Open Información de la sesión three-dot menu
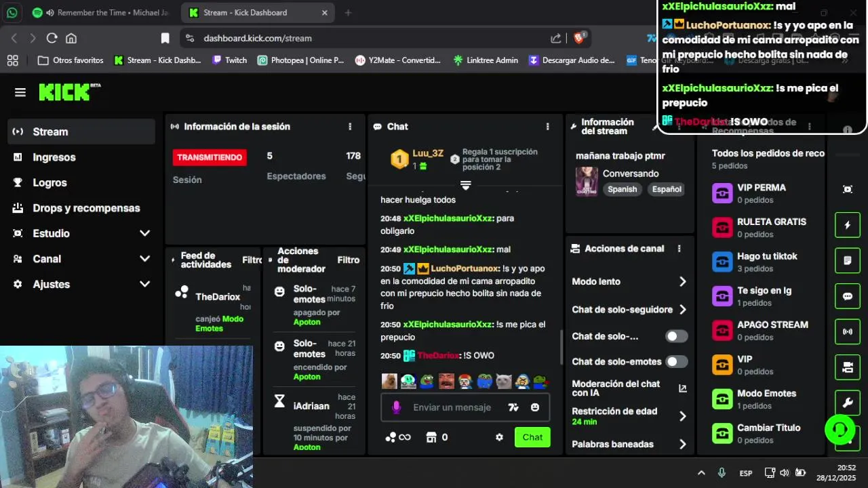868x488 pixels. (x=350, y=127)
